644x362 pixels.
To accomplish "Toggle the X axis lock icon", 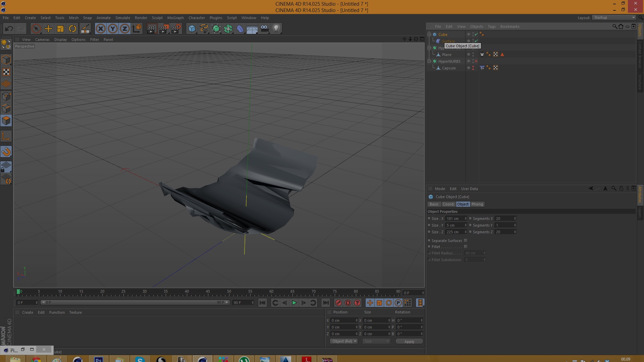I will pyautogui.click(x=100, y=29).
